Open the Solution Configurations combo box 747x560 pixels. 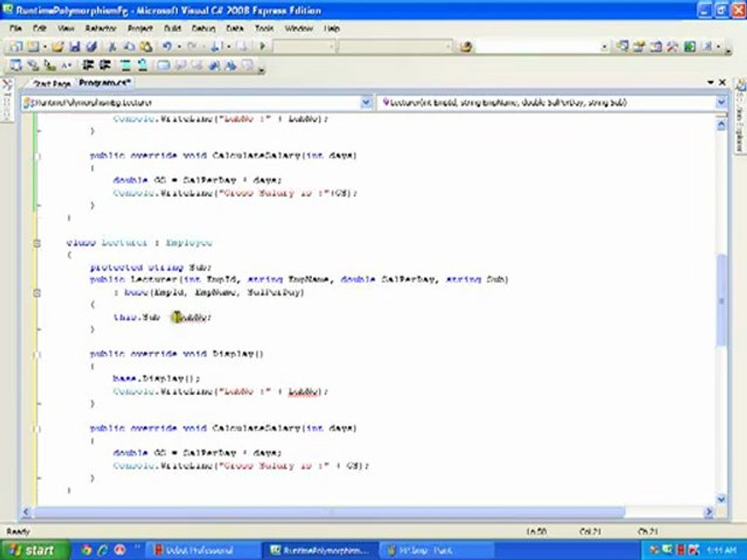[x=303, y=46]
